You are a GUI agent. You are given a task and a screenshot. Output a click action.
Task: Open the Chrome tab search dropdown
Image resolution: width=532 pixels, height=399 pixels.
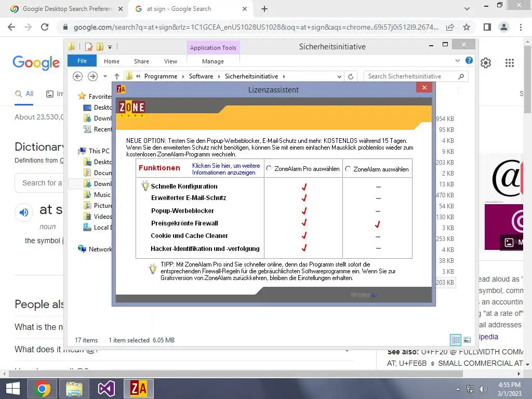(467, 9)
